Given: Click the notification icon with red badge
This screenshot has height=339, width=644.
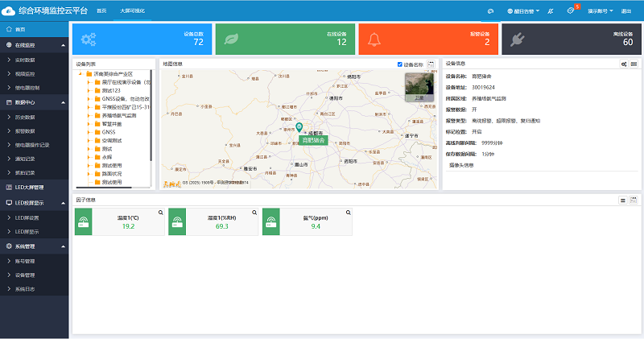Looking at the screenshot, I should (571, 11).
